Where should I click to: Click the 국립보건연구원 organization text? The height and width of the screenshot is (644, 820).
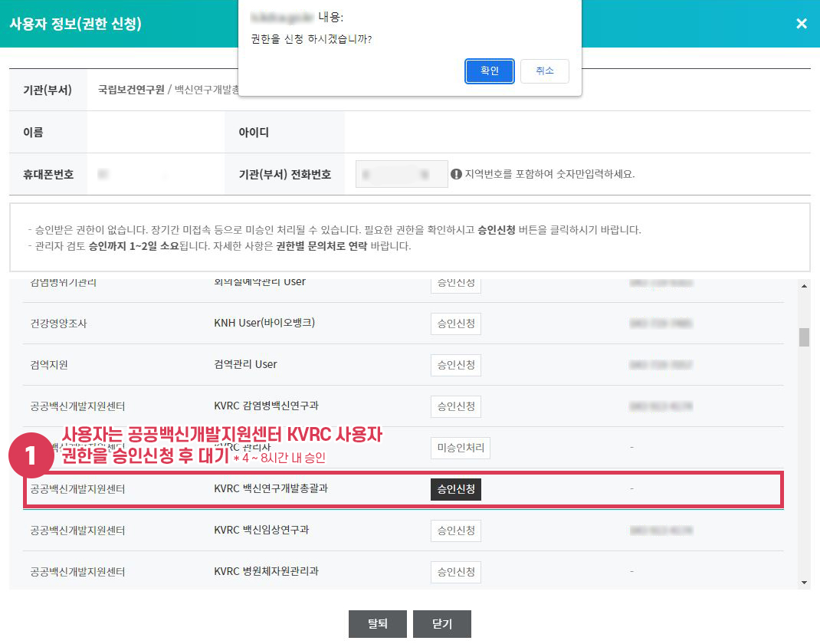[x=131, y=90]
